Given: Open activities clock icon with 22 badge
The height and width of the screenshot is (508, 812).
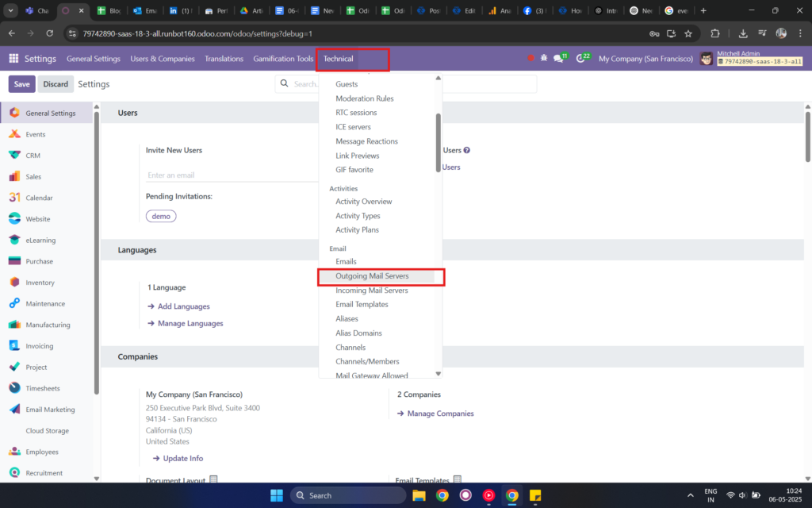Looking at the screenshot, I should [581, 59].
